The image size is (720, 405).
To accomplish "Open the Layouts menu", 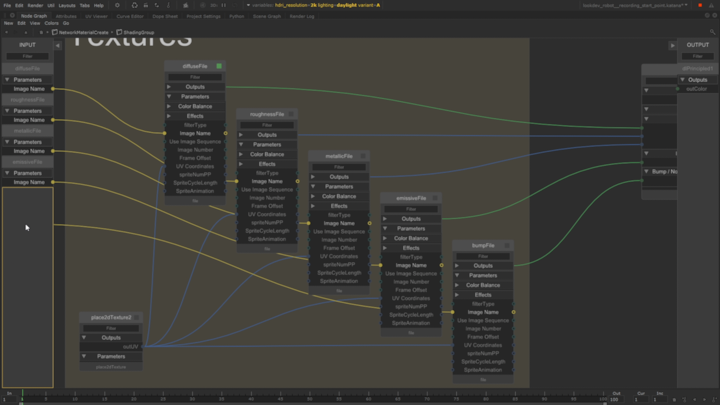I will point(67,5).
